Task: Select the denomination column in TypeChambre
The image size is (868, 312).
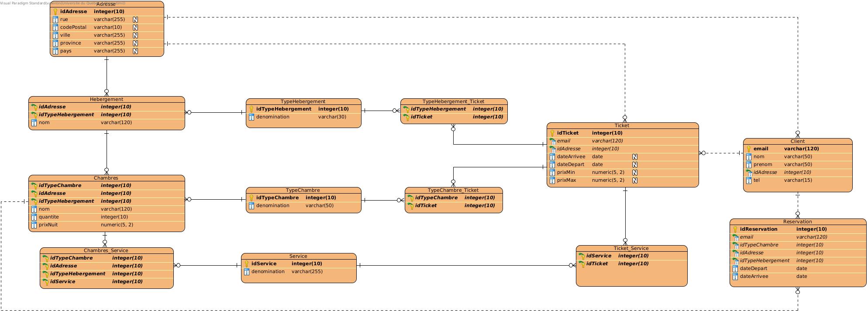Action: point(273,206)
